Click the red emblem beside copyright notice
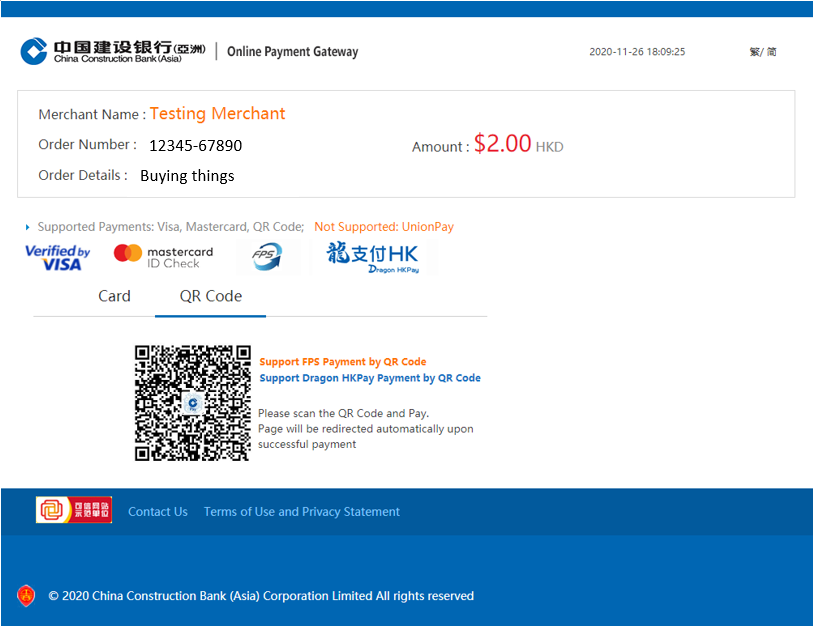The height and width of the screenshot is (628, 813). point(26,596)
